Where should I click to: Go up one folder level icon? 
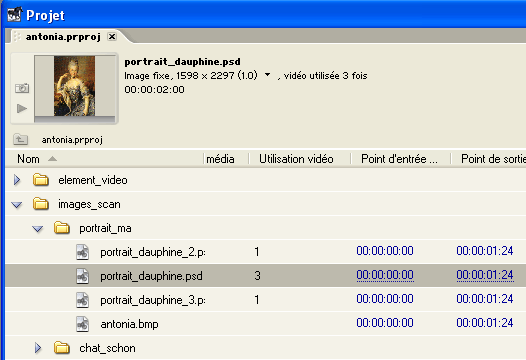click(20, 139)
